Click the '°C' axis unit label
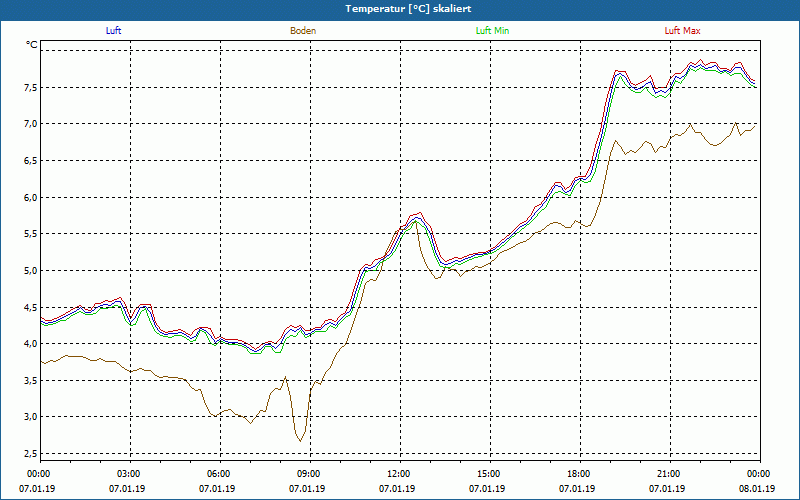The width and height of the screenshot is (800, 500). [32, 45]
